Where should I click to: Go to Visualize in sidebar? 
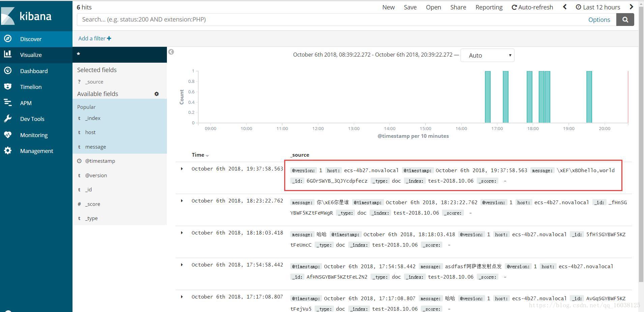click(36, 55)
